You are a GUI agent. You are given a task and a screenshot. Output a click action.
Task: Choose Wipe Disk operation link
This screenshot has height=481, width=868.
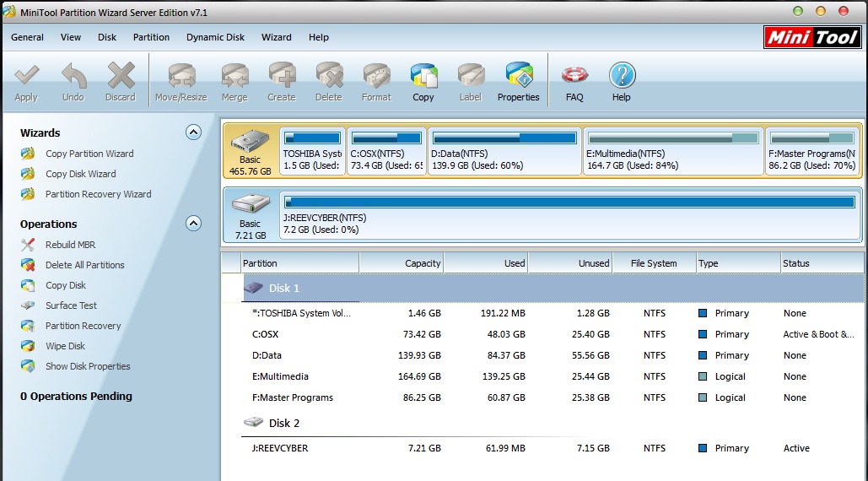(65, 346)
